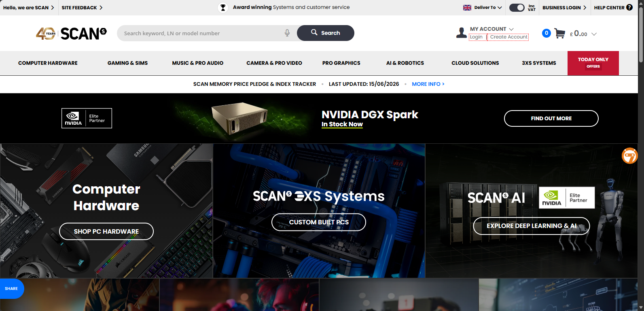The image size is (644, 311).
Task: Click the magnifier Search button
Action: pyautogui.click(x=326, y=33)
